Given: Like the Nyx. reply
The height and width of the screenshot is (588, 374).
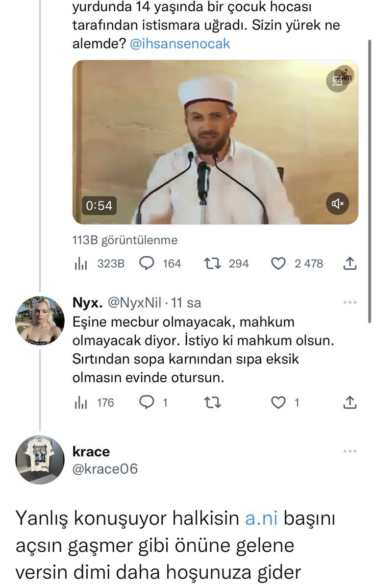Looking at the screenshot, I should click(x=278, y=403).
